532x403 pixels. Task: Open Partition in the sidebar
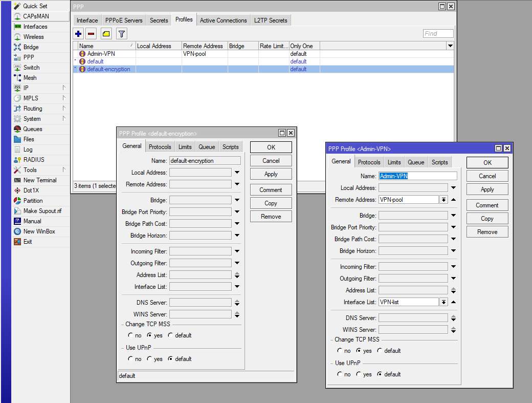coord(33,201)
